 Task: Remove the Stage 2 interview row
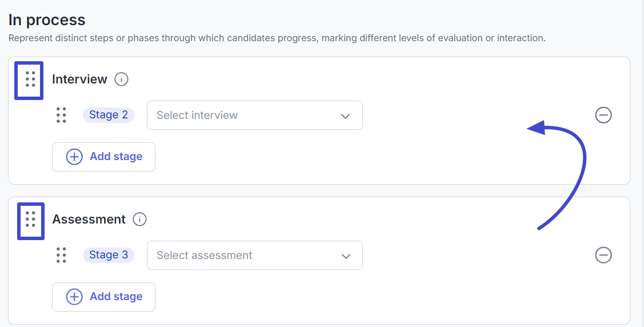tap(603, 115)
